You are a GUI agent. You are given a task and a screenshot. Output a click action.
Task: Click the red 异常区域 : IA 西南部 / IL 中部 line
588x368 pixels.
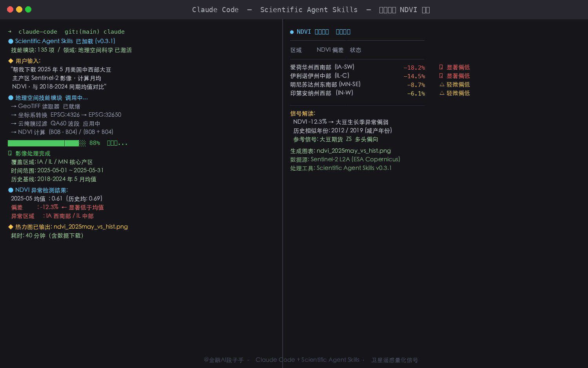point(52,216)
